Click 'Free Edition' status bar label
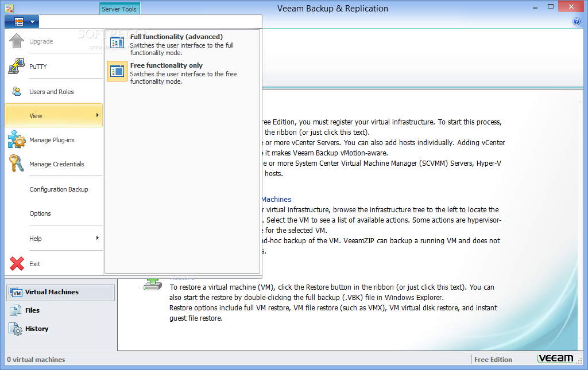The image size is (588, 370). pos(493,360)
